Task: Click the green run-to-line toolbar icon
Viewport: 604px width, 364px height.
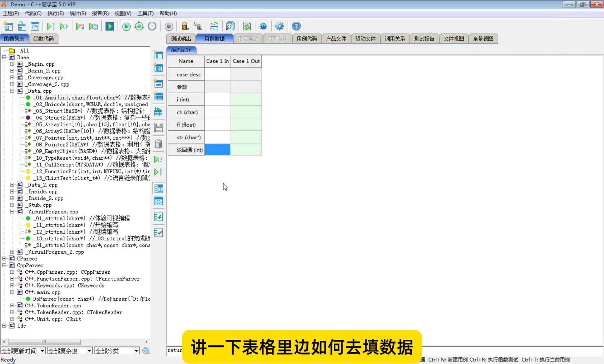Action: [x=51, y=26]
